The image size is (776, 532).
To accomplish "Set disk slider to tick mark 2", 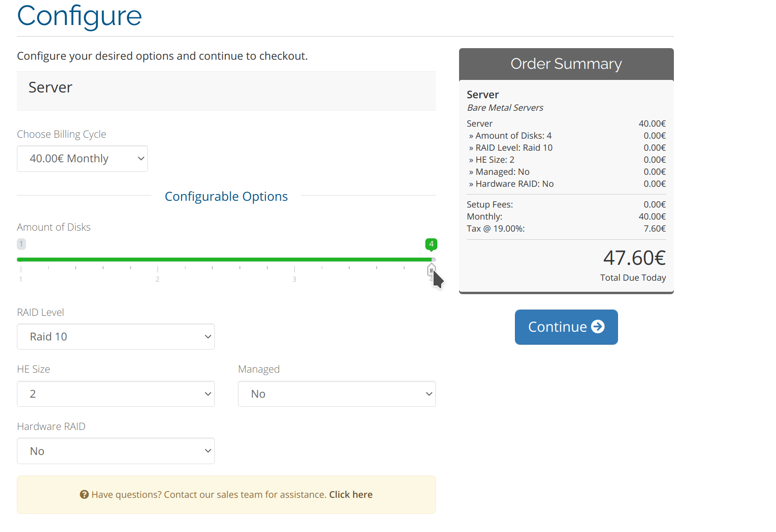I will (158, 269).
